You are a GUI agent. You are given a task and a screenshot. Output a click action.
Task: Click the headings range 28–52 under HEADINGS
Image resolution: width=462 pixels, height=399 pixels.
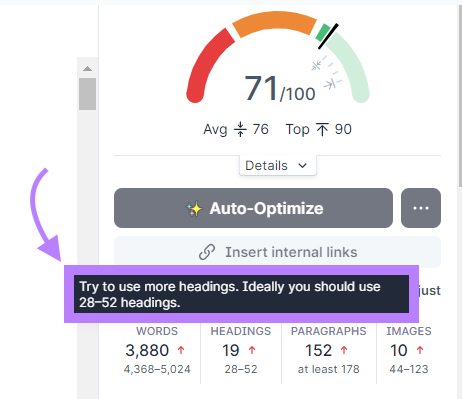pyautogui.click(x=241, y=369)
